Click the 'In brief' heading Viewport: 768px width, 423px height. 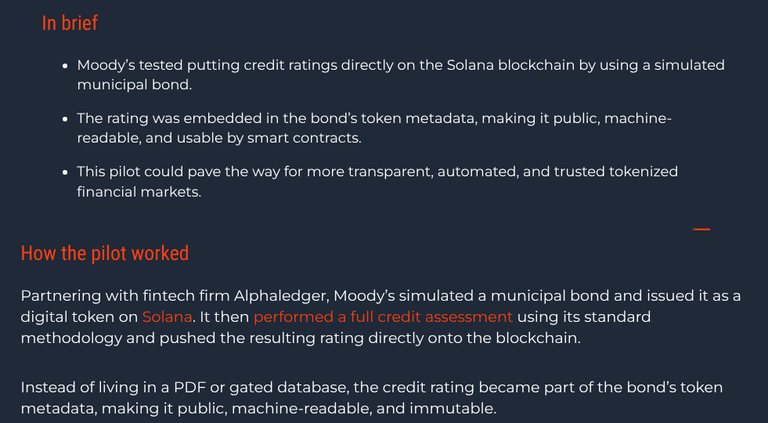pos(70,23)
